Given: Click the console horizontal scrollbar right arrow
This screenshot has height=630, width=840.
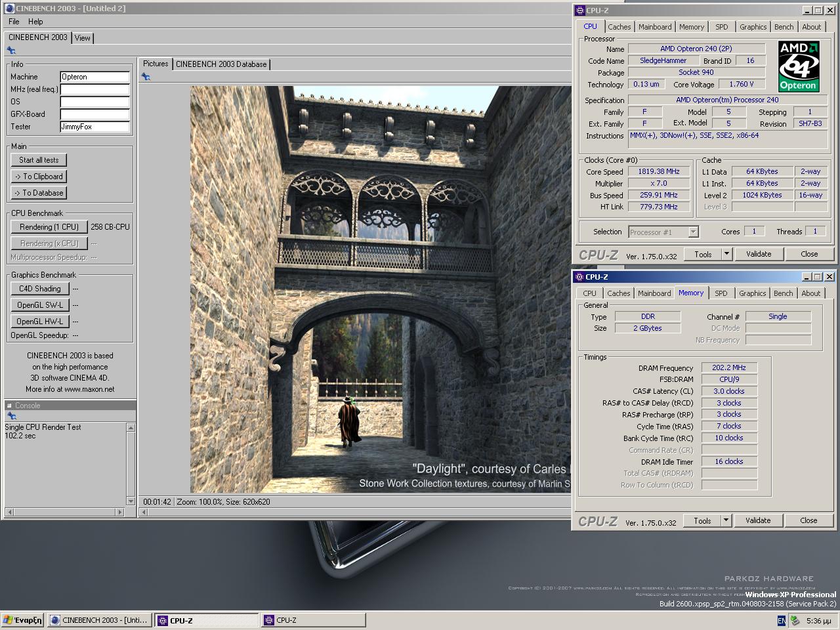Looking at the screenshot, I should (119, 512).
